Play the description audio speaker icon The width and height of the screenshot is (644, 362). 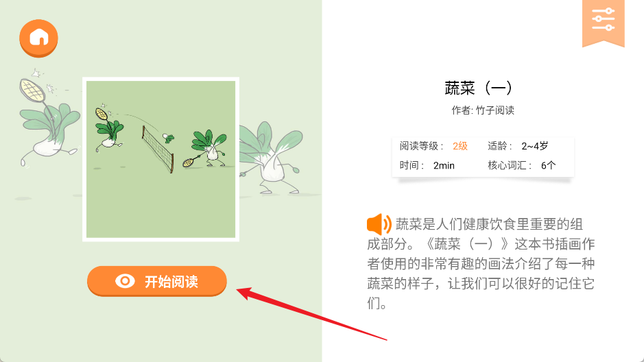(x=379, y=224)
